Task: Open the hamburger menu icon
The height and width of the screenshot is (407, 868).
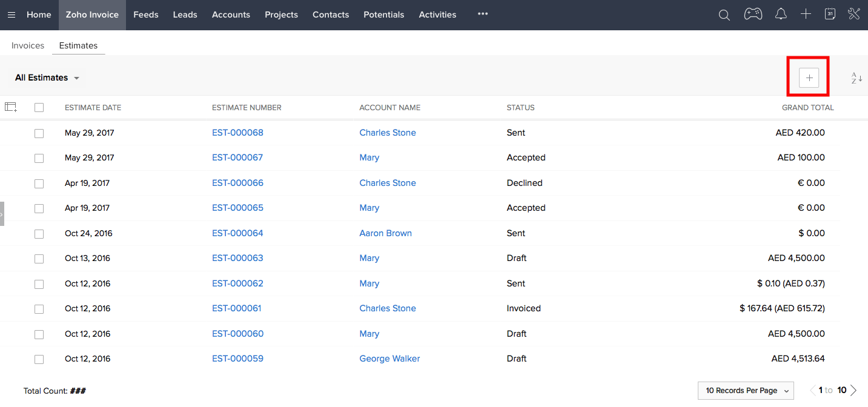Action: (x=12, y=15)
